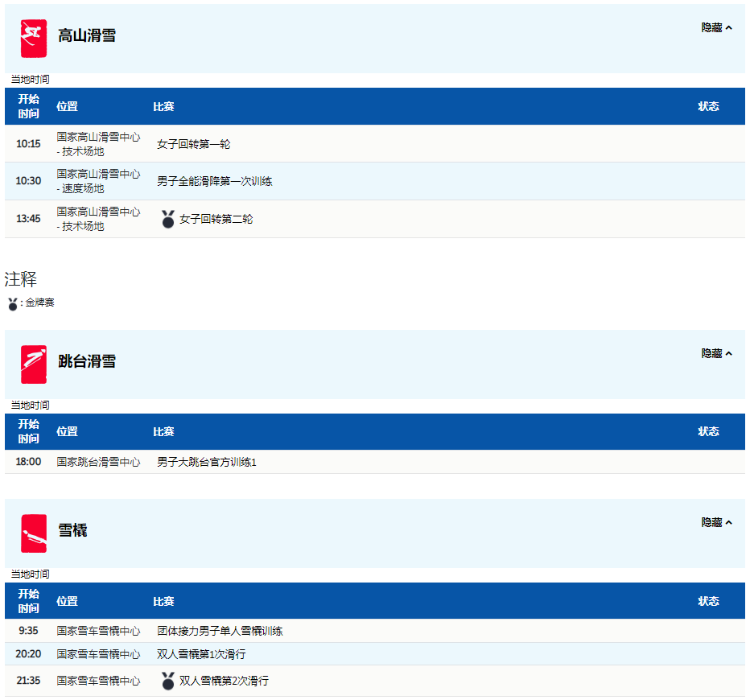The image size is (750, 700).
Task: Open 团体接力男子单人雪橇训练 event
Action: [220, 631]
